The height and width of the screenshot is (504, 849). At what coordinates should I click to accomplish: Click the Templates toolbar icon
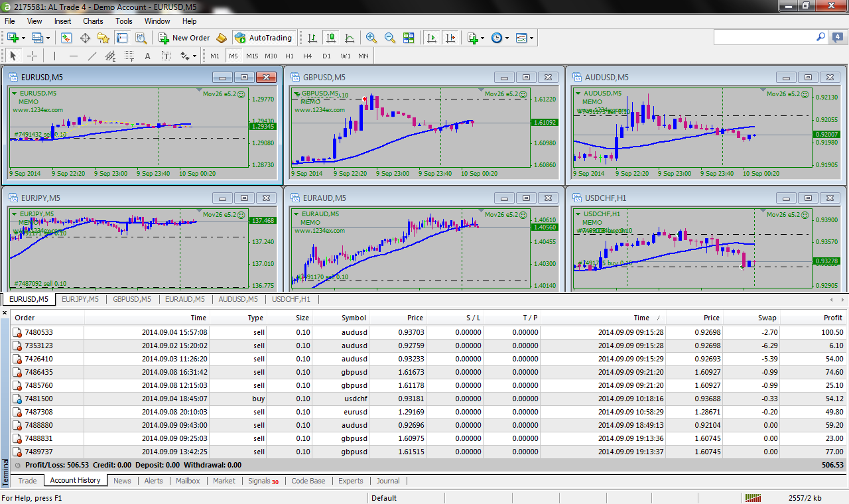click(x=521, y=38)
